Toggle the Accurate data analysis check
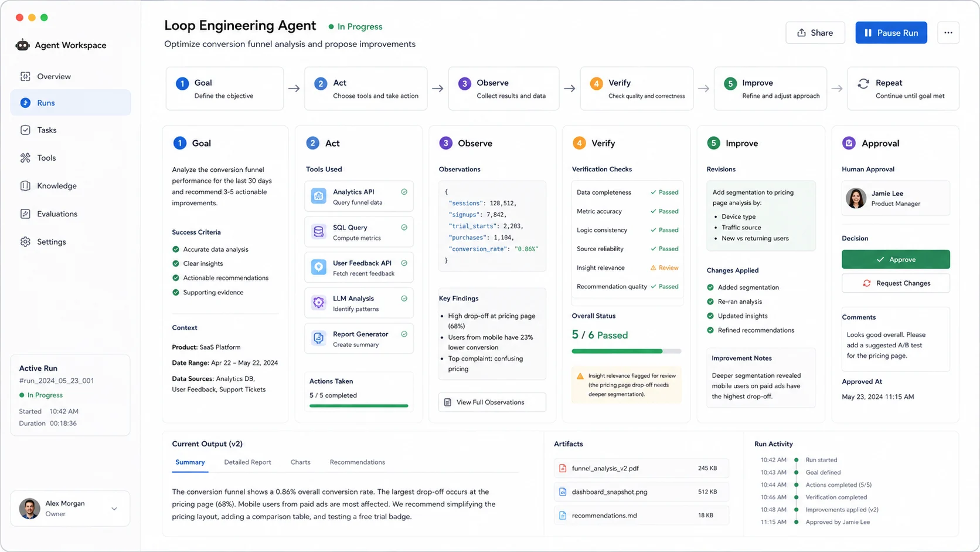Image resolution: width=980 pixels, height=552 pixels. click(x=176, y=249)
